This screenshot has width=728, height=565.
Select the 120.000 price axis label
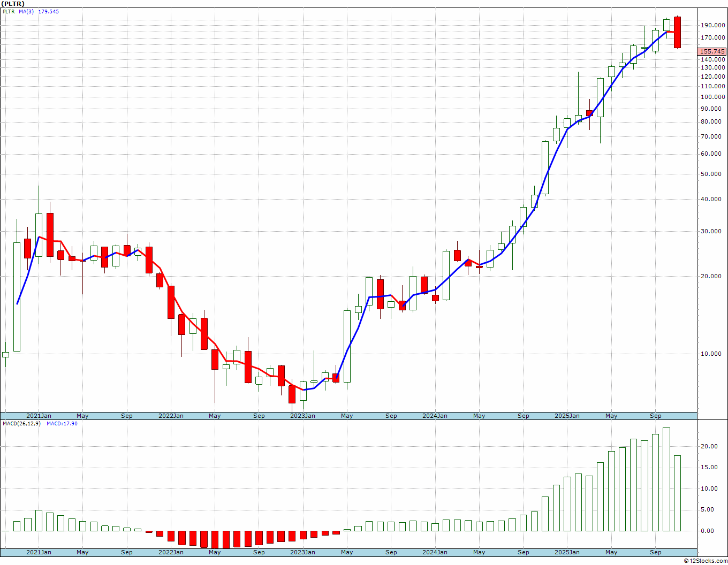coord(712,77)
